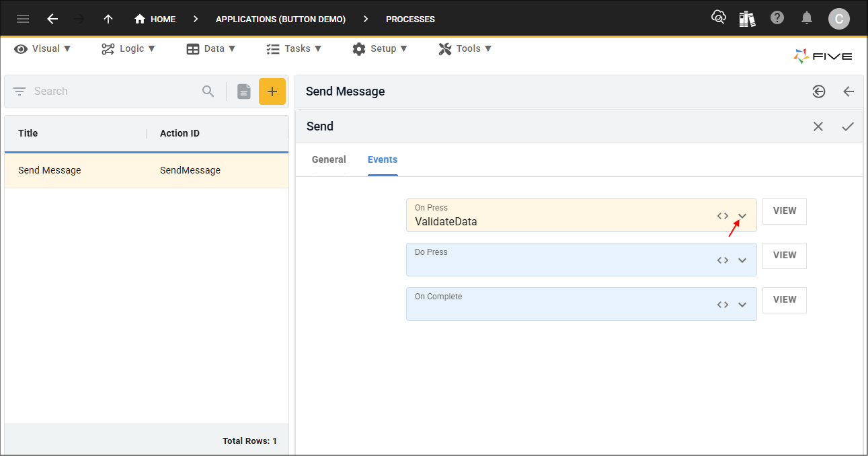The width and height of the screenshot is (868, 456).
Task: Click the PROCESSES breadcrumb
Action: coord(410,19)
